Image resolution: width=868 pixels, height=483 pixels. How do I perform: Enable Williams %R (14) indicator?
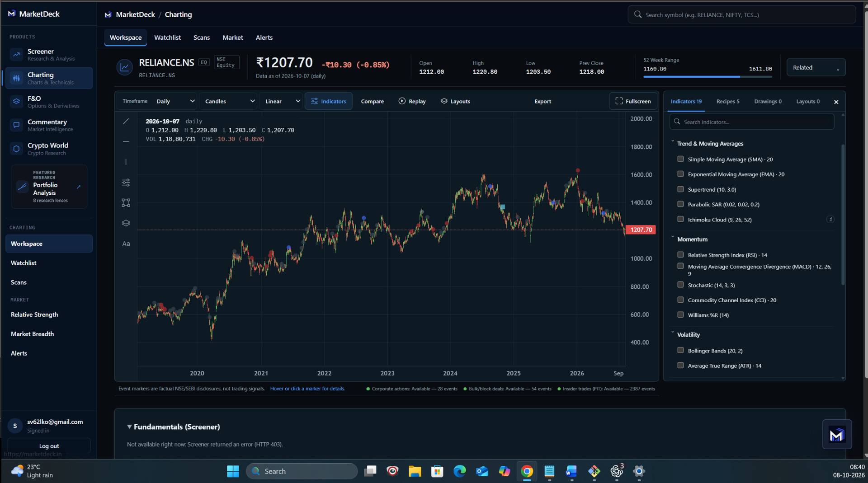click(x=680, y=315)
